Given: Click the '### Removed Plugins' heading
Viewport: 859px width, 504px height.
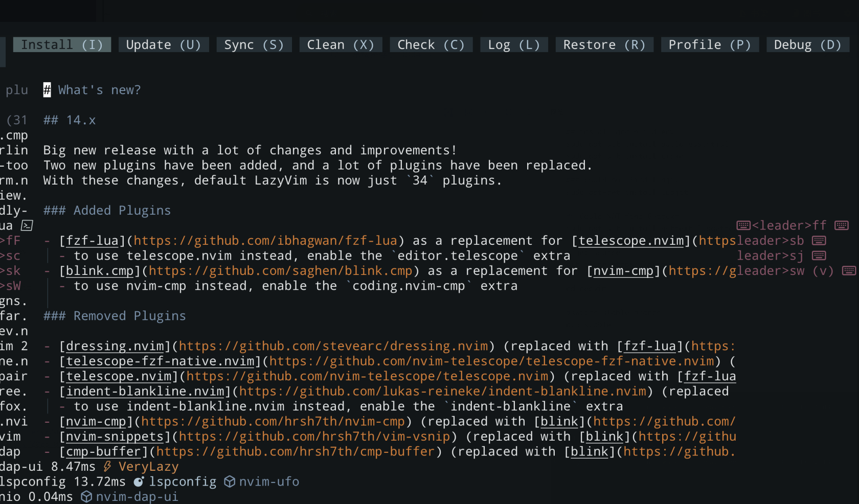Looking at the screenshot, I should point(115,316).
